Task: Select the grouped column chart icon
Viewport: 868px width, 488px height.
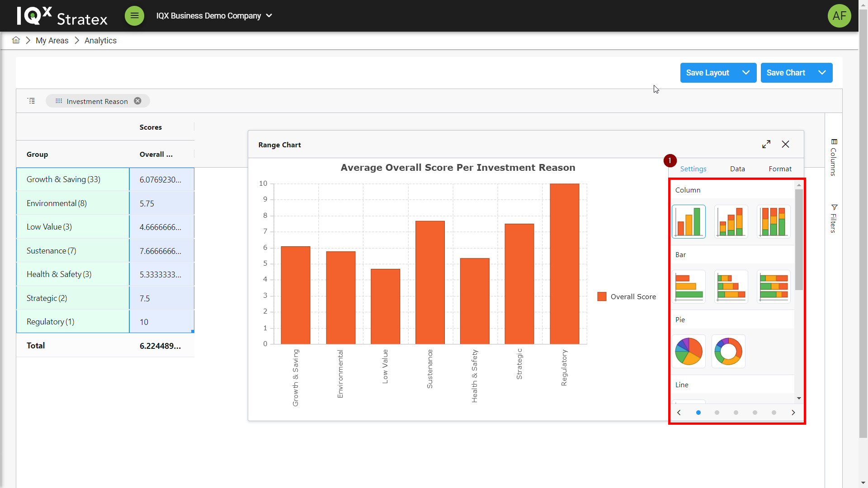Action: [689, 221]
